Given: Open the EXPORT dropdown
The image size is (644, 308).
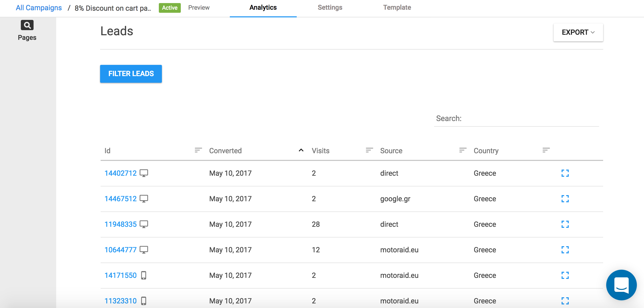Looking at the screenshot, I should point(578,32).
